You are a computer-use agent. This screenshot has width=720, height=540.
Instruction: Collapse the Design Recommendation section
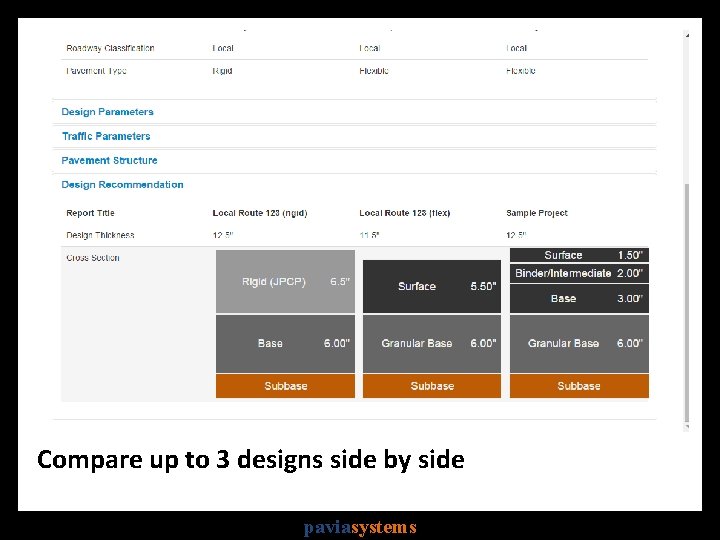pos(122,185)
